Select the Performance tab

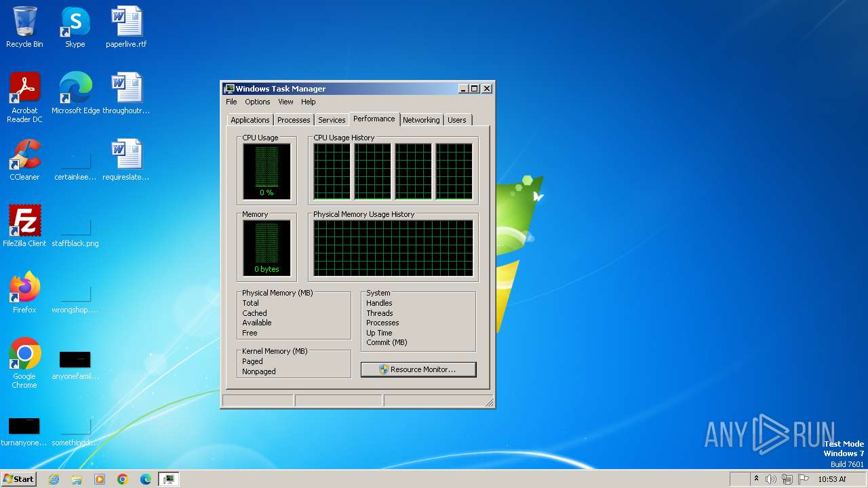374,119
